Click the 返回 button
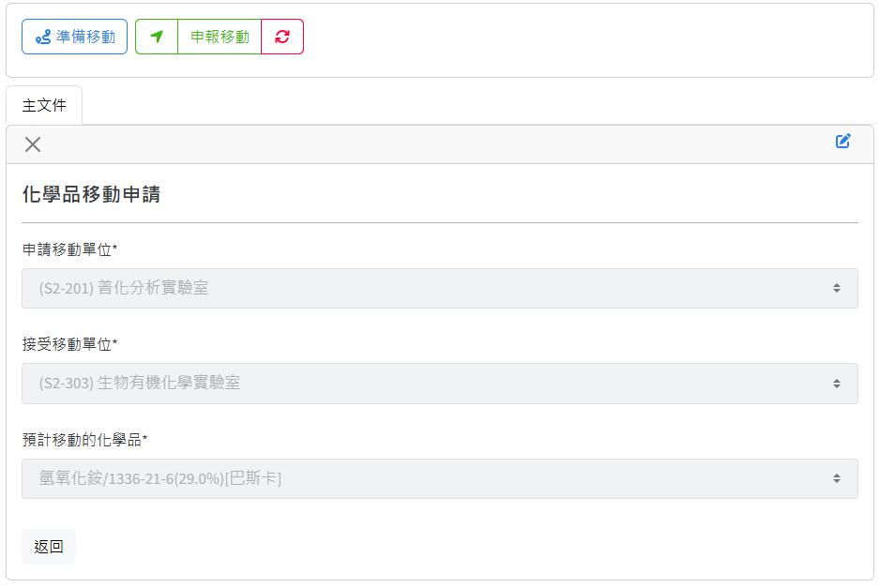880x588 pixels. tap(49, 547)
